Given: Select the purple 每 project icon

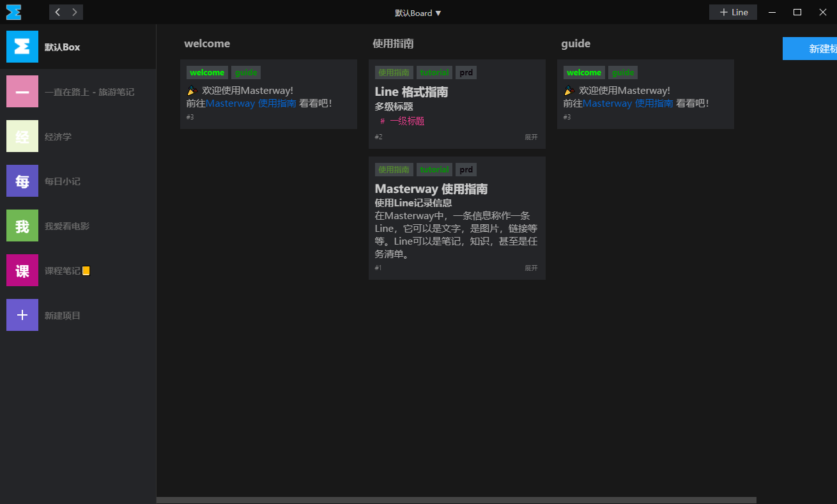Looking at the screenshot, I should point(22,181).
